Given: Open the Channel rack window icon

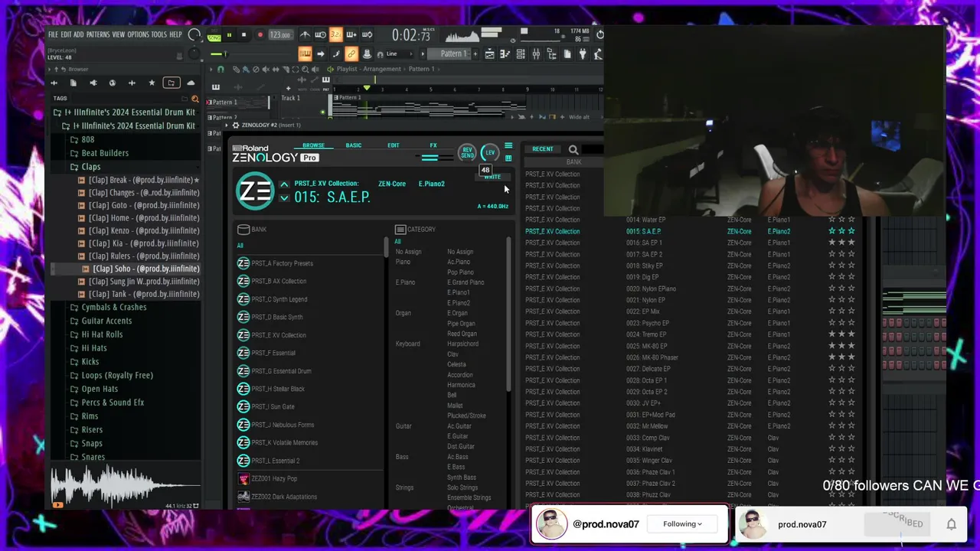Looking at the screenshot, I should point(520,54).
